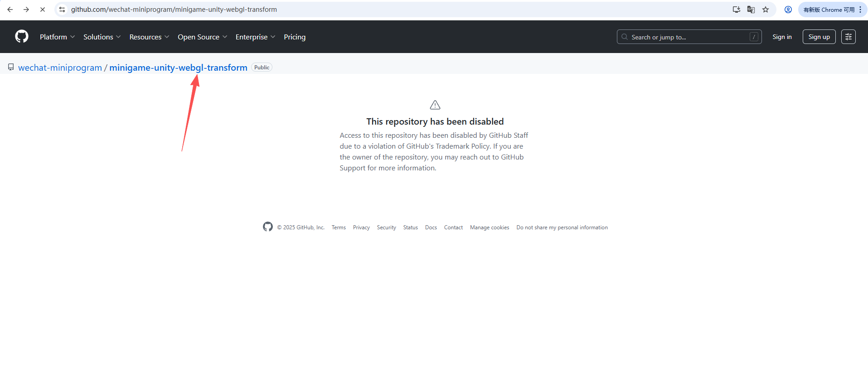Viewport: 868px width, 382px height.
Task: Open the Pricing page
Action: point(295,37)
